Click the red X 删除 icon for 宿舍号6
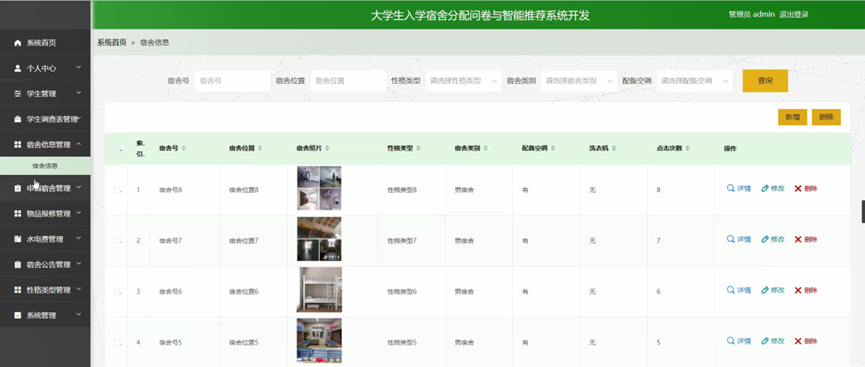 point(798,290)
